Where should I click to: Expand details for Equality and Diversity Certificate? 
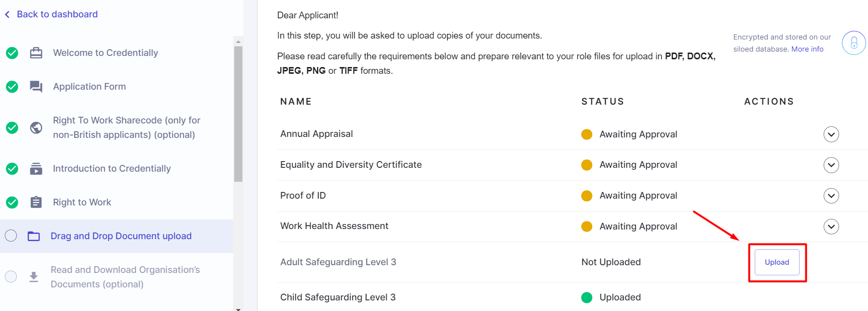tap(831, 165)
